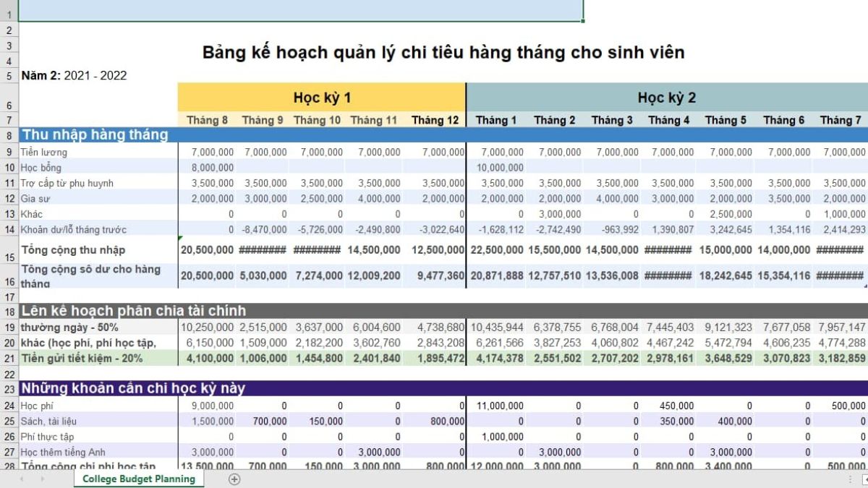Click the 'Tháng 12' column header cell
The width and height of the screenshot is (868, 488).
tap(435, 120)
